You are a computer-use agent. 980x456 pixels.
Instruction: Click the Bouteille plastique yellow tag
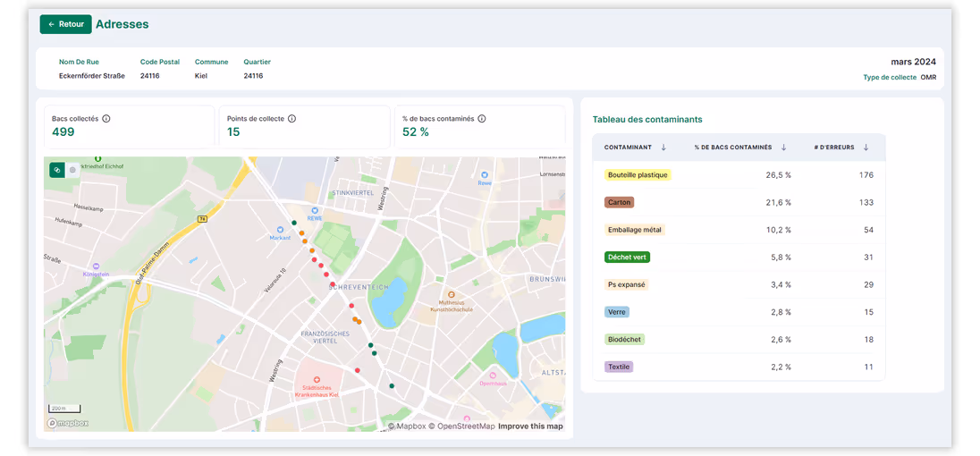pyautogui.click(x=638, y=175)
